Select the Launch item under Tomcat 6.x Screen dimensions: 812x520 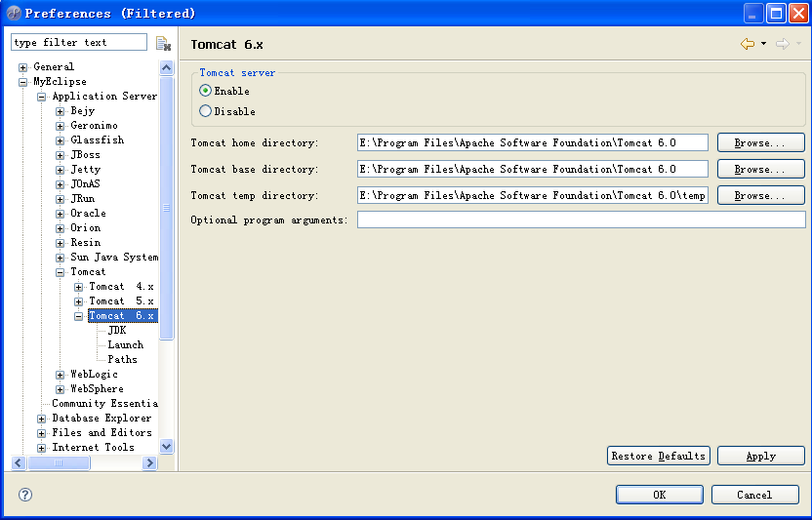tap(125, 344)
